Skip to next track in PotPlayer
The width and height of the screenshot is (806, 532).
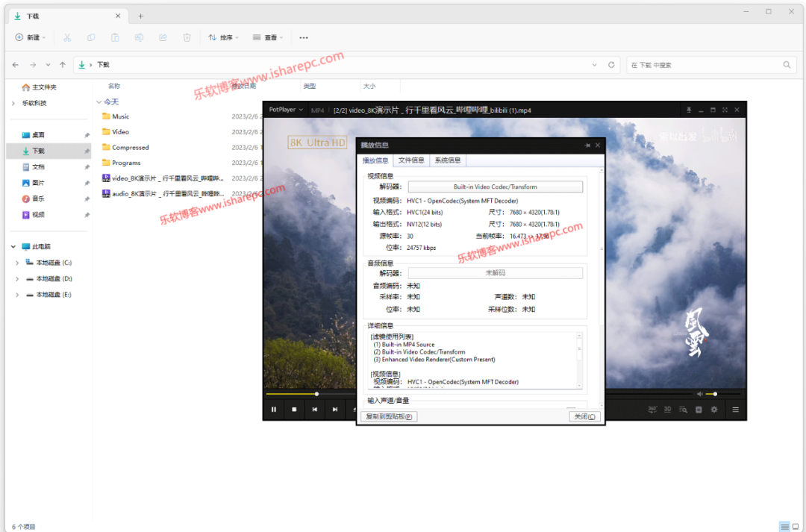pos(334,410)
